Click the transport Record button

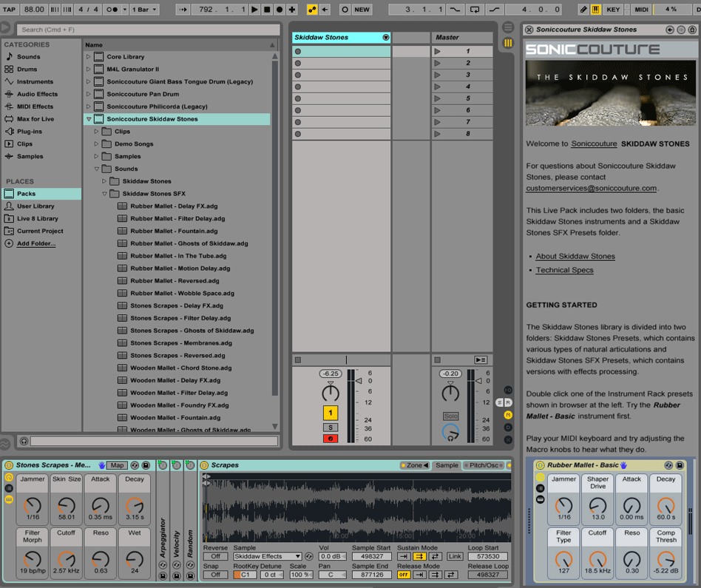280,10
